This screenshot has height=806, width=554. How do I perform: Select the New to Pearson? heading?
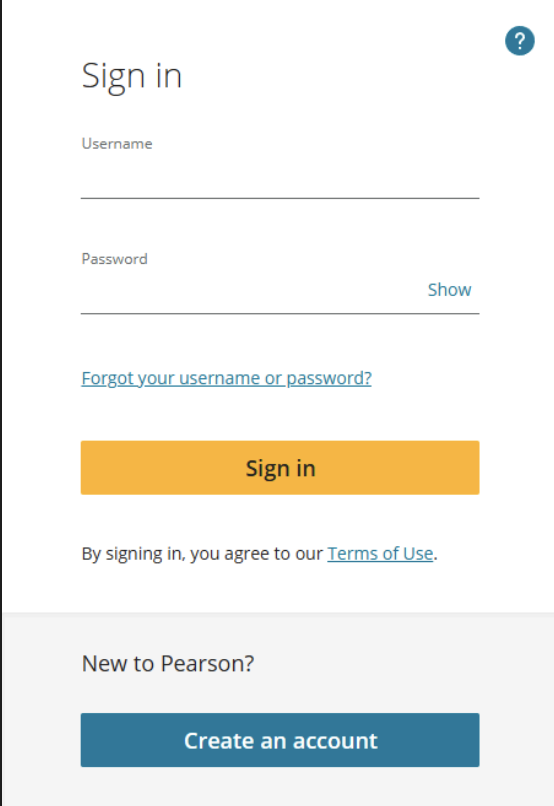click(168, 664)
